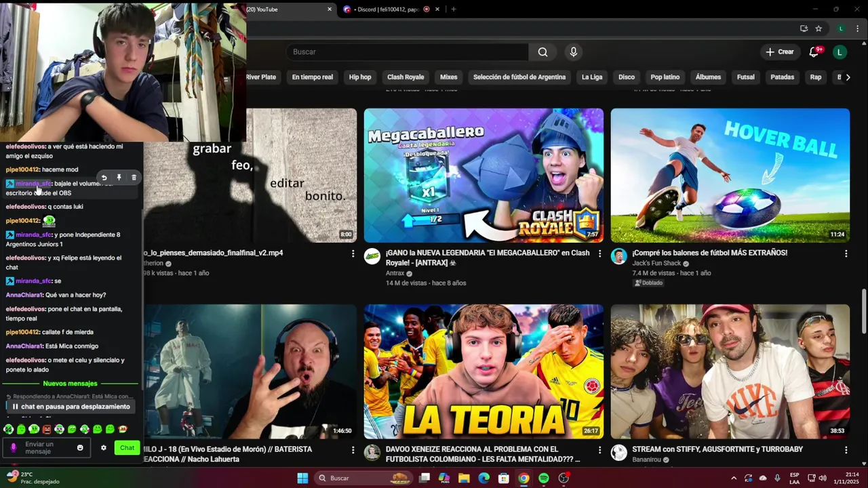
Task: Open the balones de fútbol MÁS EXTRAÑOS title
Action: [709, 253]
